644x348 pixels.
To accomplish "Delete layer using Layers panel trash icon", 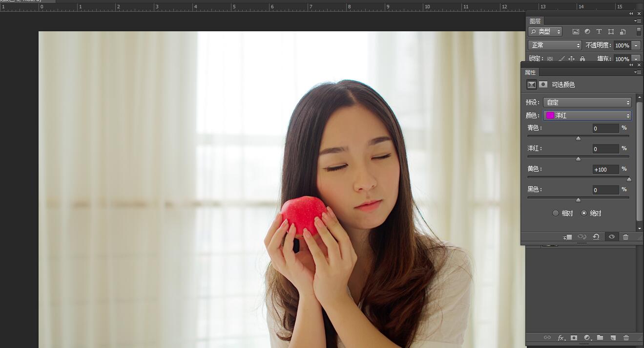I will [x=626, y=338].
